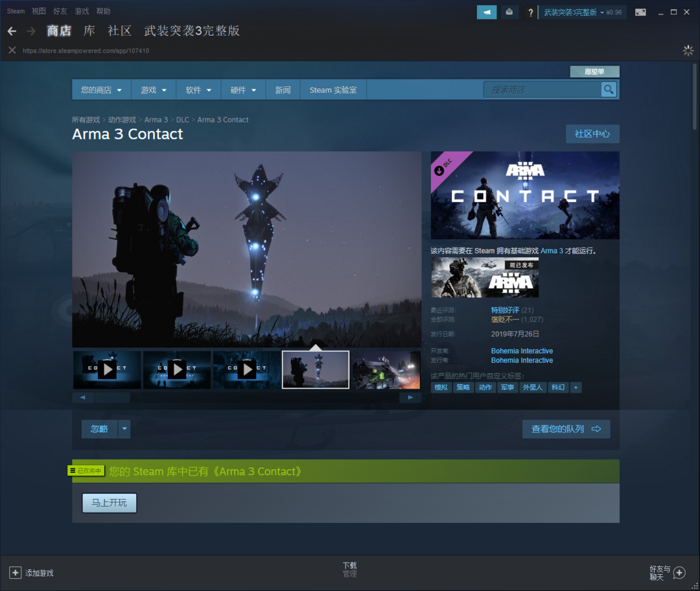This screenshot has width=700, height=591.
Task: Click the back navigation arrow
Action: point(12,31)
